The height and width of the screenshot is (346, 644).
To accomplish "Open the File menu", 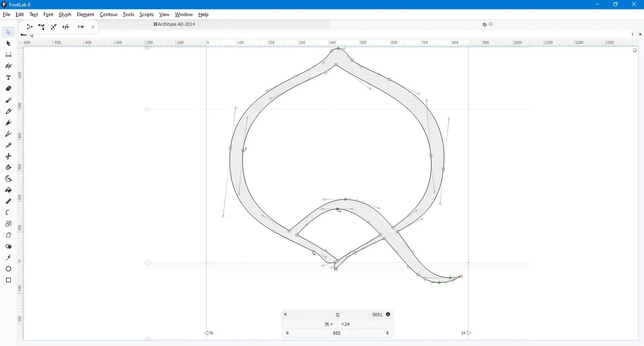I will coord(6,14).
